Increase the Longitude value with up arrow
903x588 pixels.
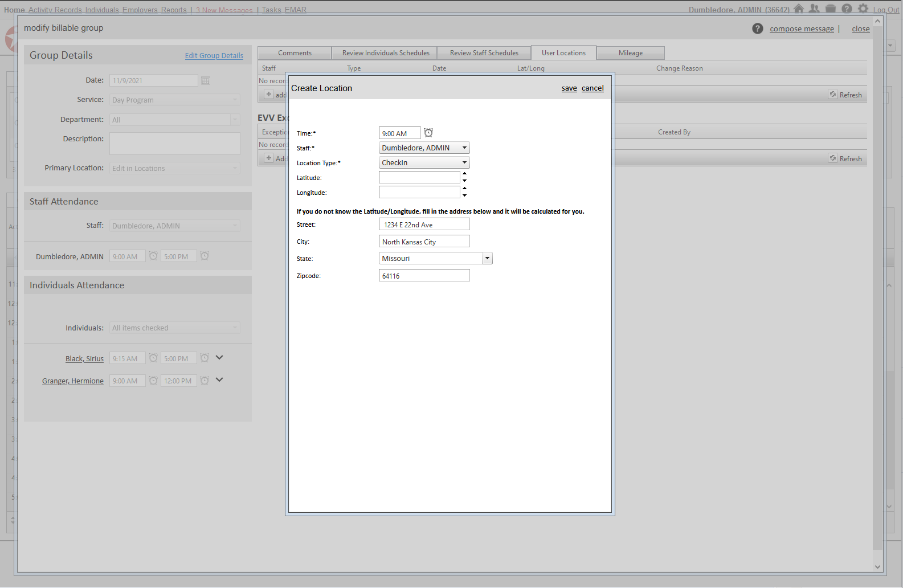(464, 188)
